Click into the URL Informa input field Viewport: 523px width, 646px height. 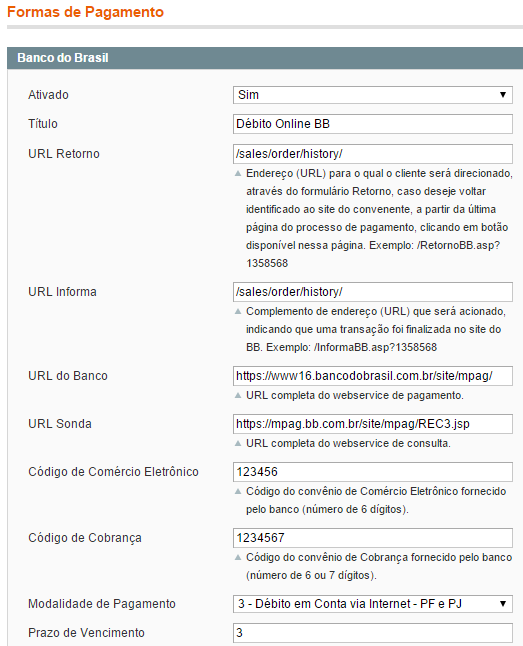point(373,292)
